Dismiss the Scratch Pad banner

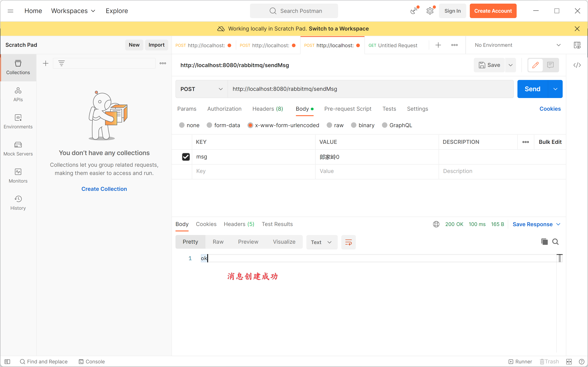[577, 29]
